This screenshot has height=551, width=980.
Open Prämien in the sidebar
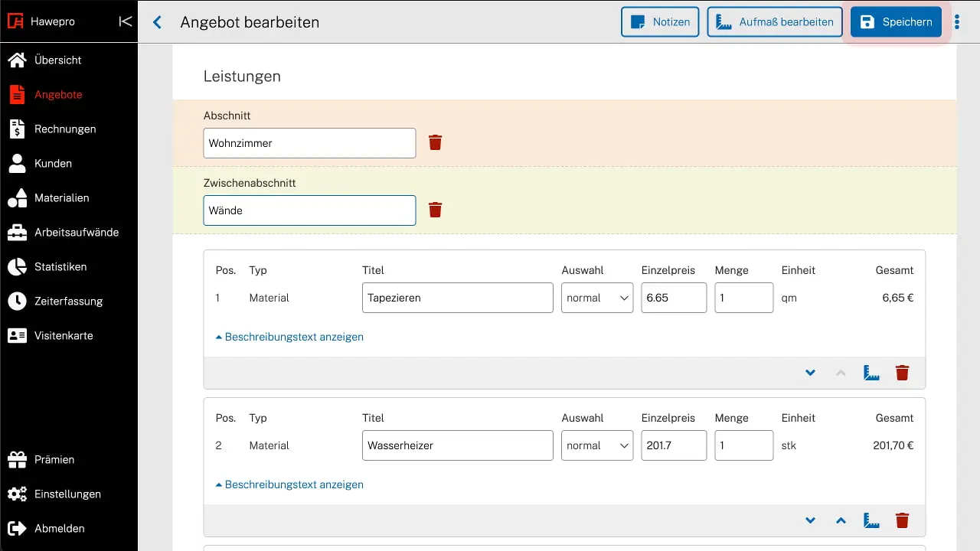coord(69,459)
